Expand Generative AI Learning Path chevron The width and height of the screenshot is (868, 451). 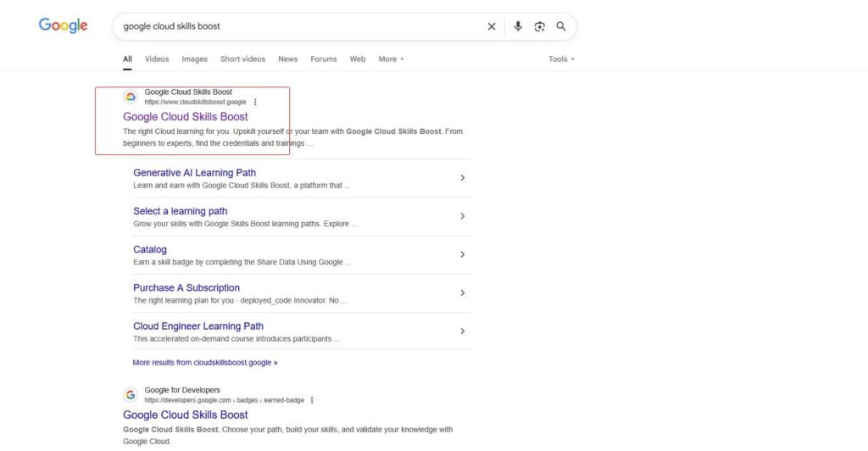point(462,178)
